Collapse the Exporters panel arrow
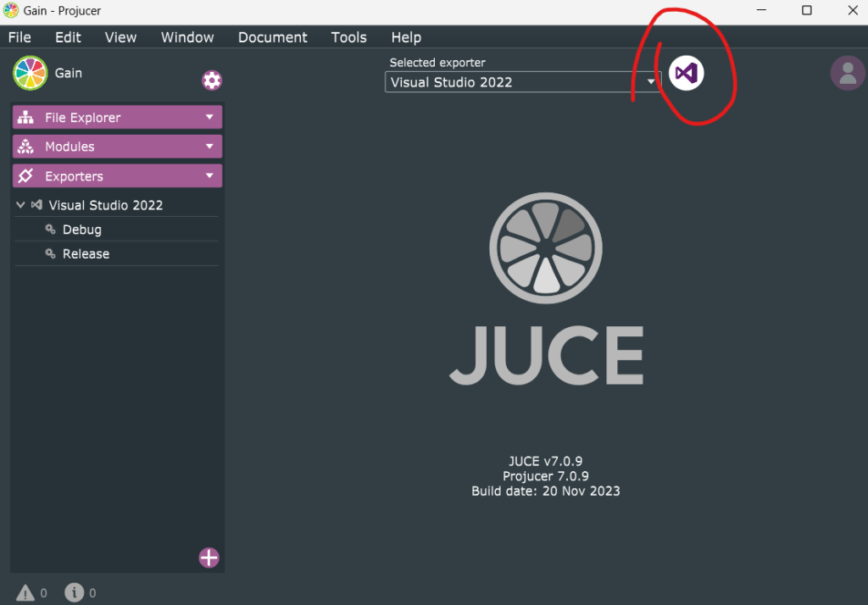The height and width of the screenshot is (605, 868). 209,175
